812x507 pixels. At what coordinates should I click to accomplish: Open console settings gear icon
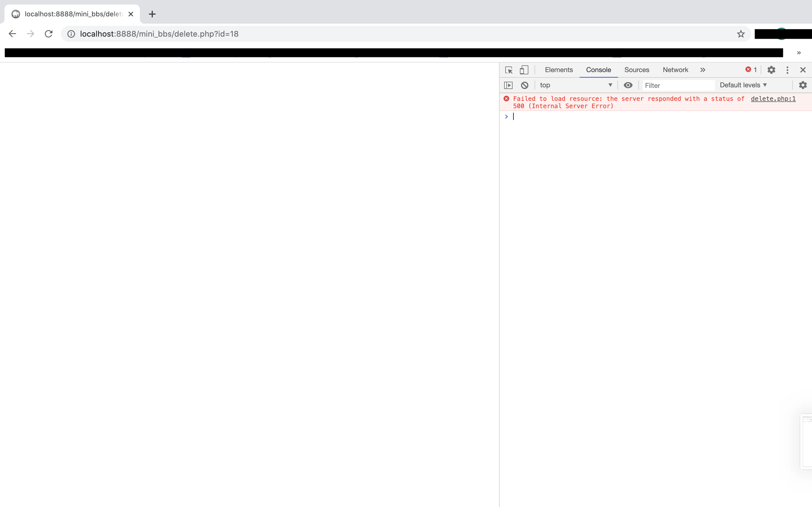coord(803,85)
